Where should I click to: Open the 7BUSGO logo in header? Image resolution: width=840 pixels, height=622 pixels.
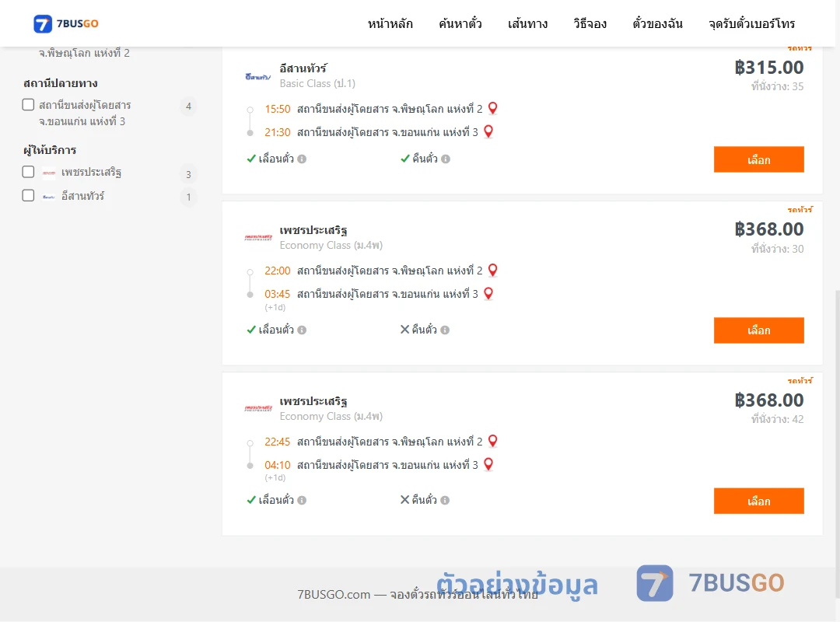(66, 23)
